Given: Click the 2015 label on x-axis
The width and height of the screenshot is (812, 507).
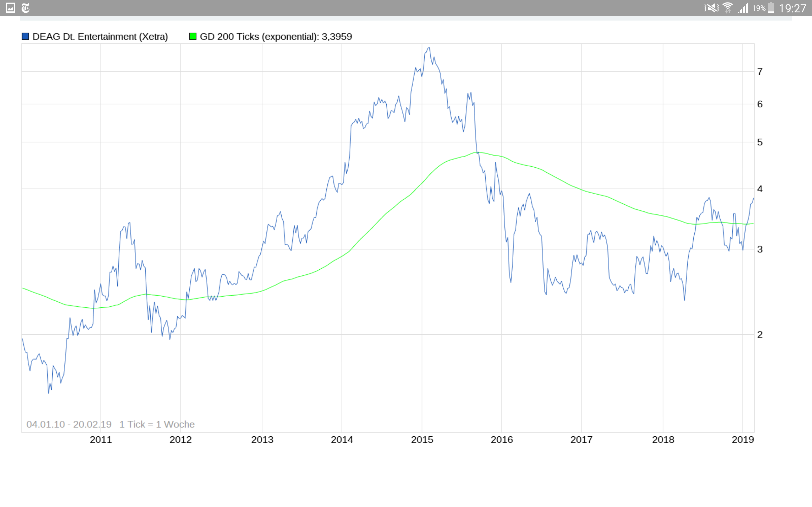Looking at the screenshot, I should 422,440.
